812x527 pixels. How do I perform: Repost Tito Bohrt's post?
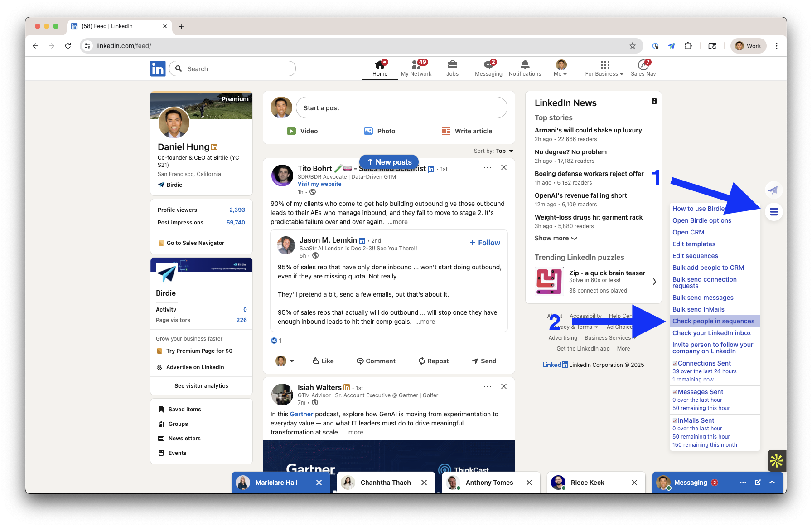coord(434,361)
